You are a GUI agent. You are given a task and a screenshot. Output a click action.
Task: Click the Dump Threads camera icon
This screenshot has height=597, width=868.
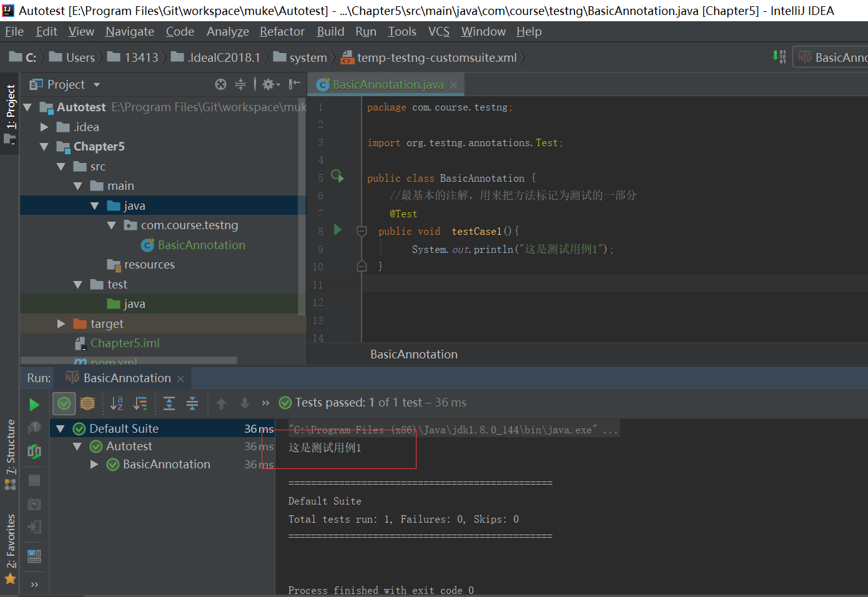tap(34, 504)
